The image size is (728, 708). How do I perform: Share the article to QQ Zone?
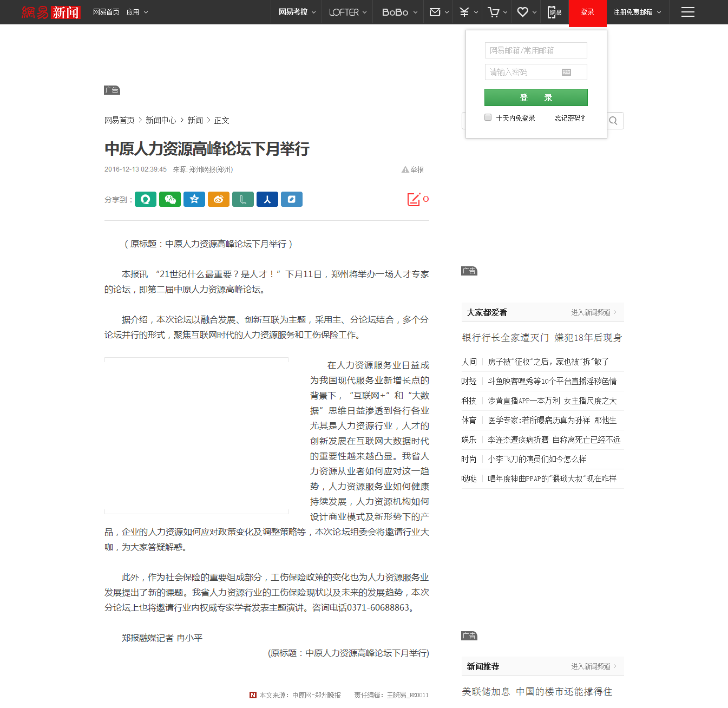click(146, 199)
